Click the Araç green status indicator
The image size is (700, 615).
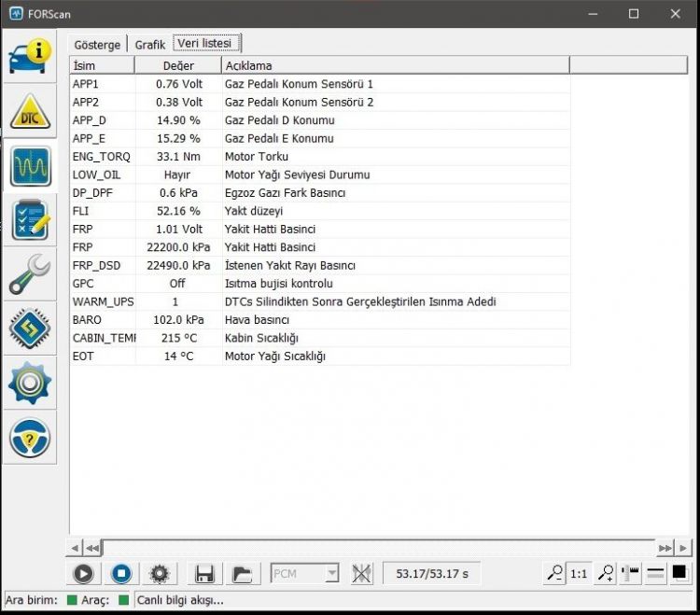(123, 600)
